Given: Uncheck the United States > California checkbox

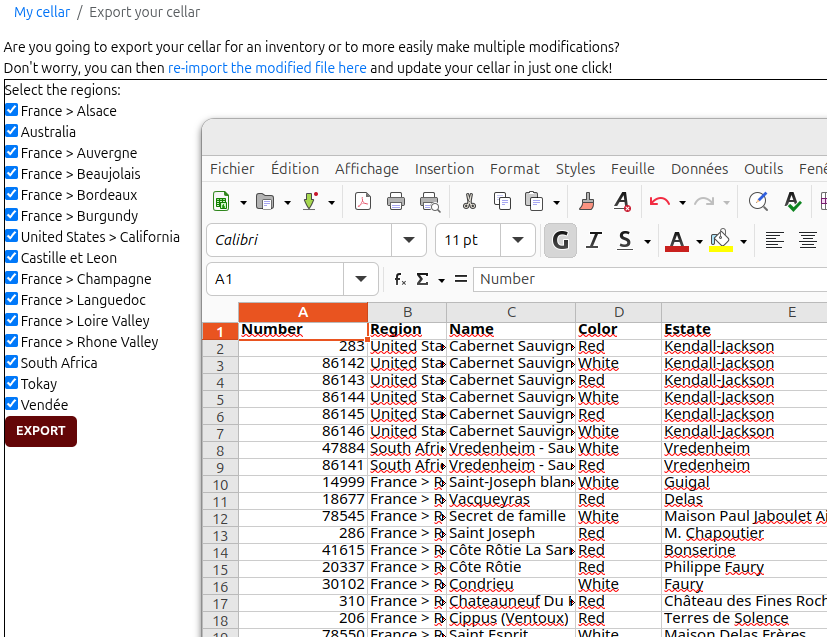Looking at the screenshot, I should [x=12, y=236].
